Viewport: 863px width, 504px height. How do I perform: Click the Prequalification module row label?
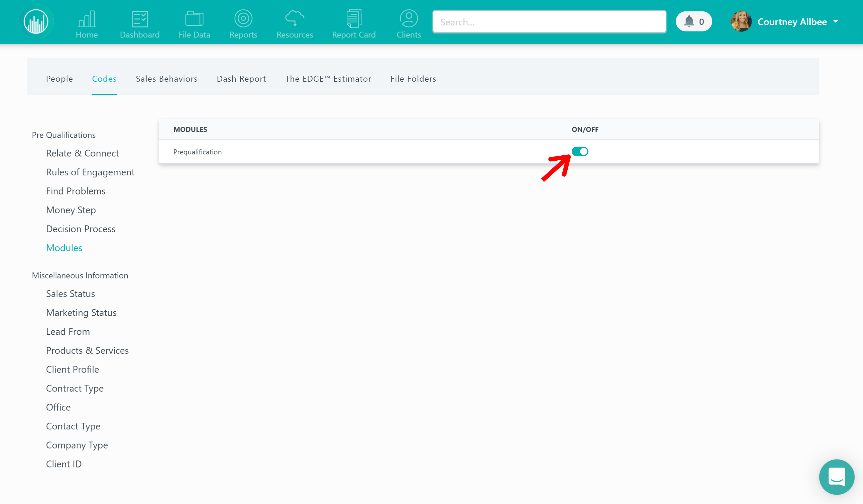pyautogui.click(x=197, y=152)
